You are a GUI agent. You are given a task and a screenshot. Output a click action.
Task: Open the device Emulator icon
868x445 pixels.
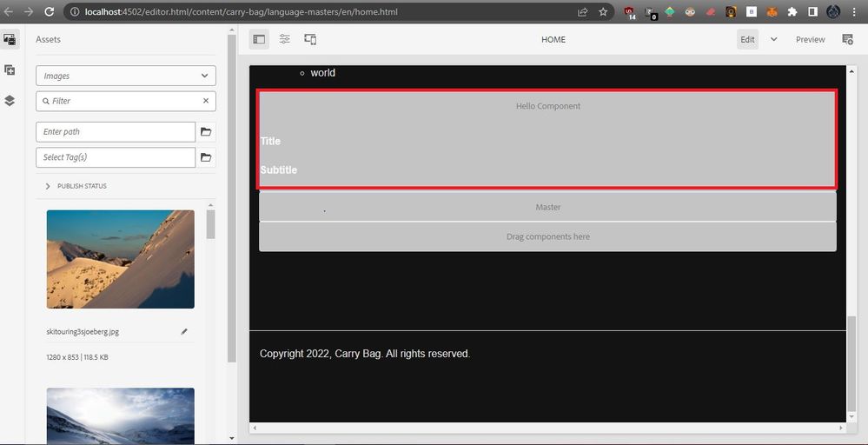click(310, 39)
